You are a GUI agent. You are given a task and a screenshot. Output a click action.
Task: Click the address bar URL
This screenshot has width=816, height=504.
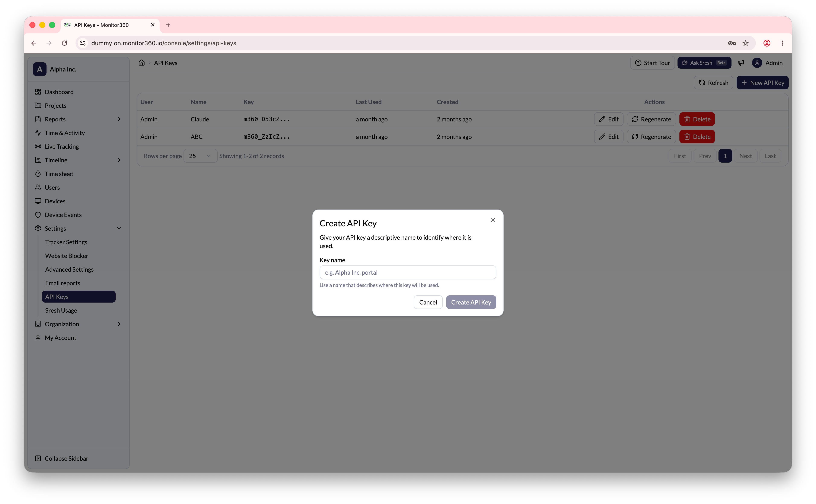point(164,43)
